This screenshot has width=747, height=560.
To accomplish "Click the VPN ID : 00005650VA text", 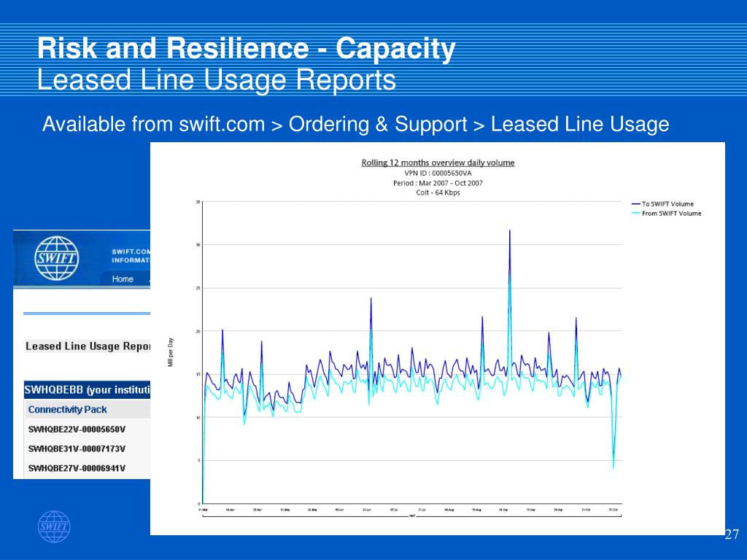I will 438,174.
